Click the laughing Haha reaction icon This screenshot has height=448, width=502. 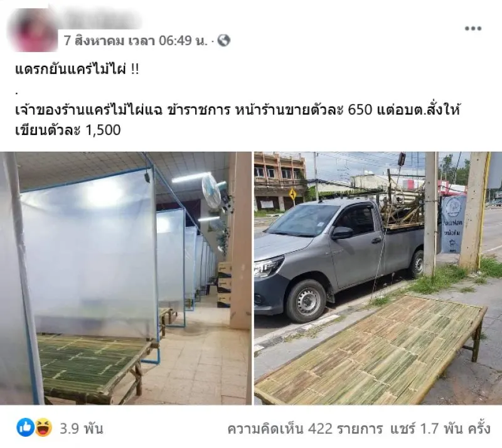tap(43, 427)
